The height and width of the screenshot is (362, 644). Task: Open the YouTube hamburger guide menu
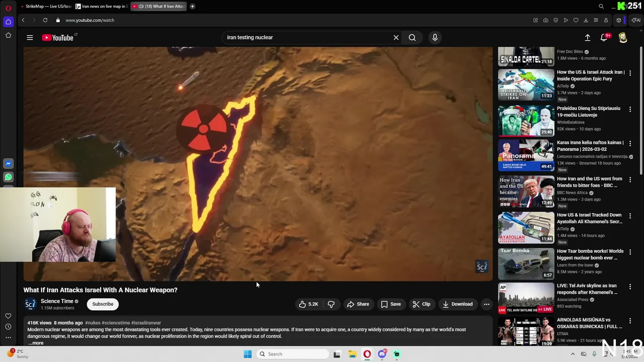click(30, 38)
